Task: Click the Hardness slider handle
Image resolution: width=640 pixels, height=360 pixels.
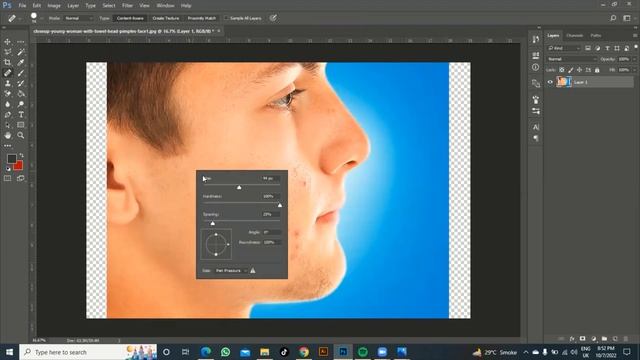Action: pyautogui.click(x=280, y=205)
